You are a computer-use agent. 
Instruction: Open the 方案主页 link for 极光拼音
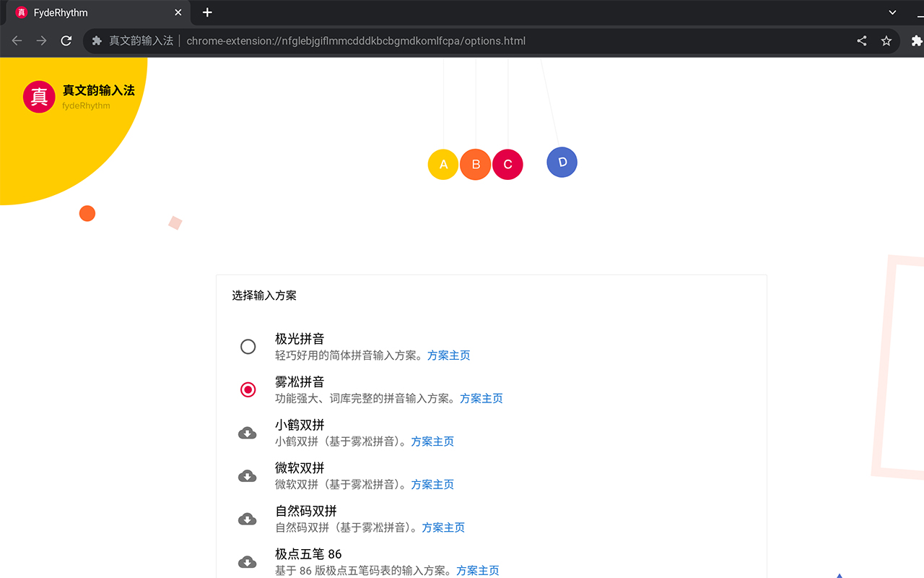[x=448, y=355]
